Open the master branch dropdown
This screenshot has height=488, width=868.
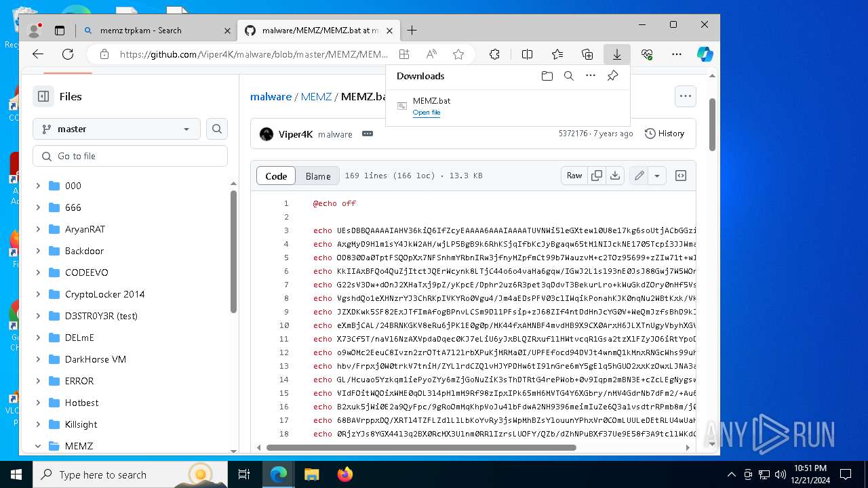pos(117,129)
